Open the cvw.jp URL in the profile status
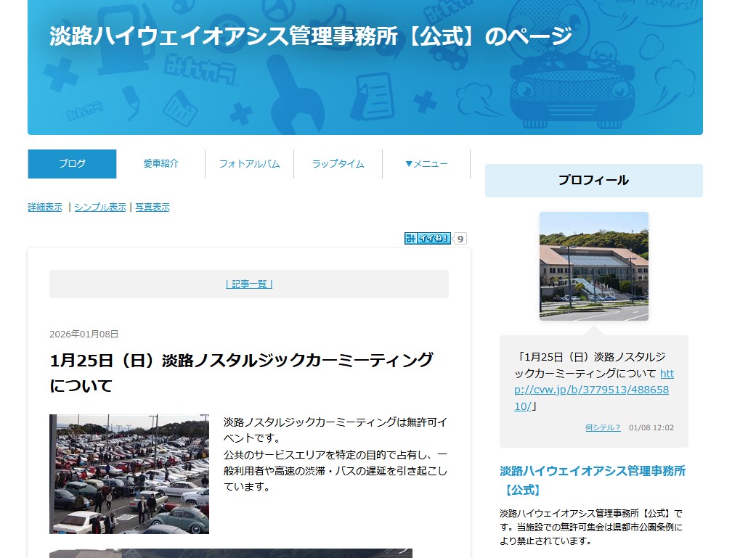 [x=594, y=390]
